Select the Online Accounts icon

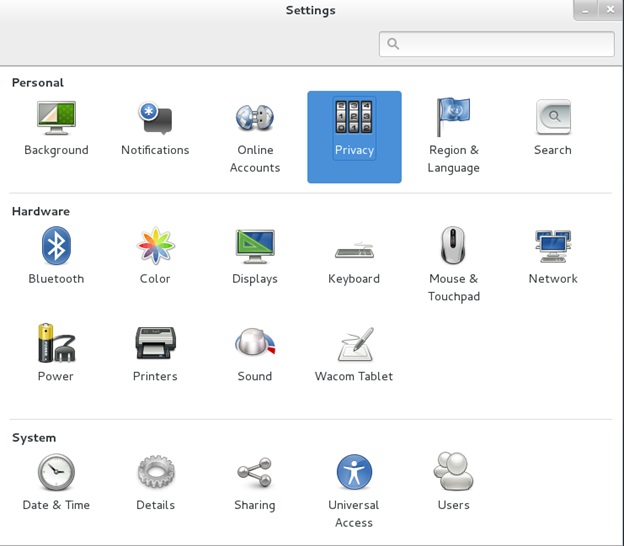click(x=255, y=119)
